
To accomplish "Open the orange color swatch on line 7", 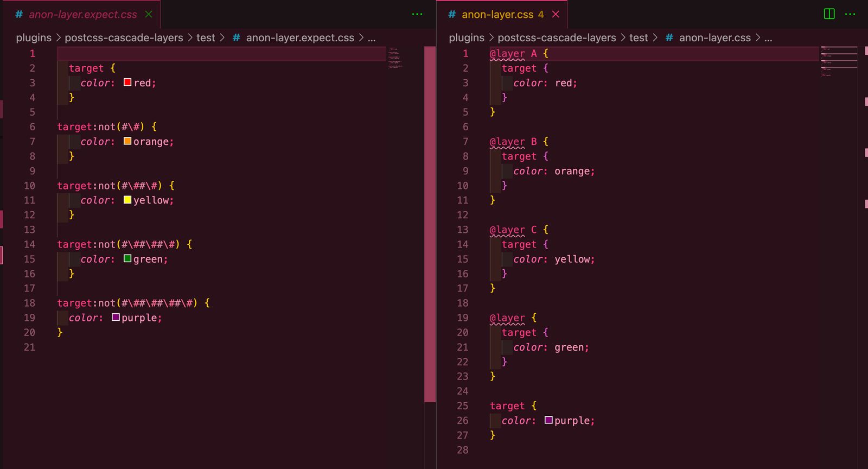I will pos(127,141).
